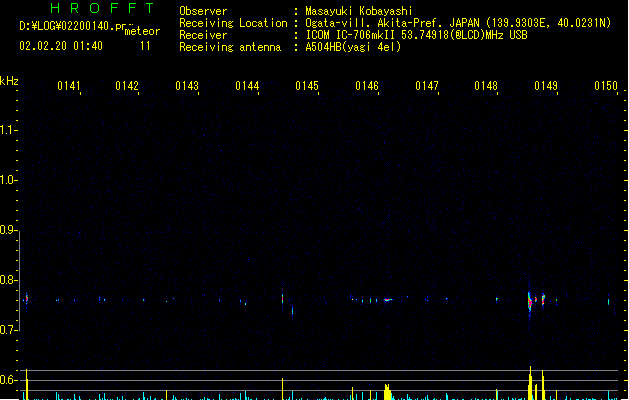Click the date stamp 02.02.20 01:40

(61, 46)
